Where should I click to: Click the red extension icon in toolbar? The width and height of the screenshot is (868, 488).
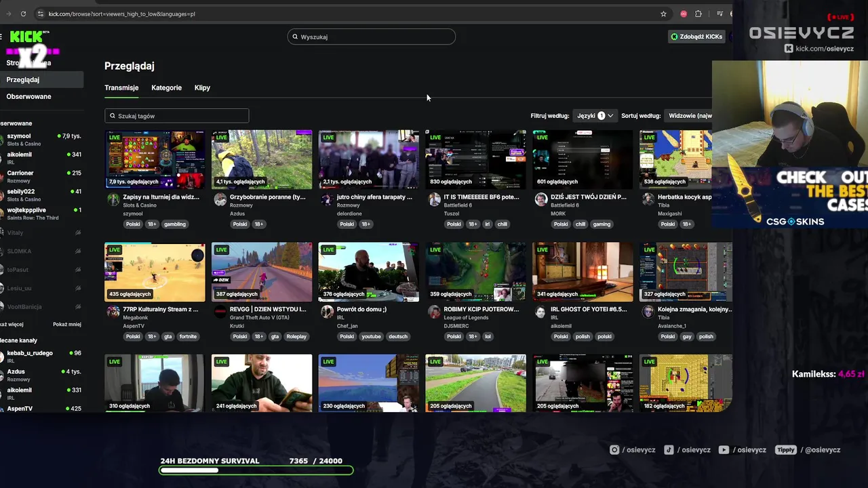tap(684, 14)
